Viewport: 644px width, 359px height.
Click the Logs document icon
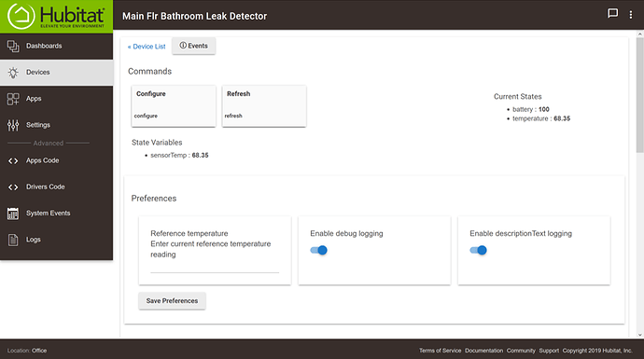coord(13,240)
